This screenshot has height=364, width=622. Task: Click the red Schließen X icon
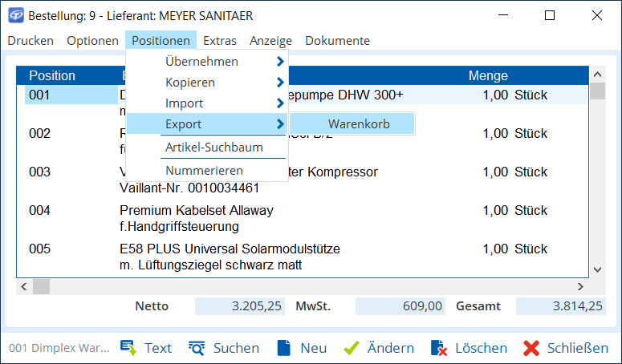tap(531, 348)
